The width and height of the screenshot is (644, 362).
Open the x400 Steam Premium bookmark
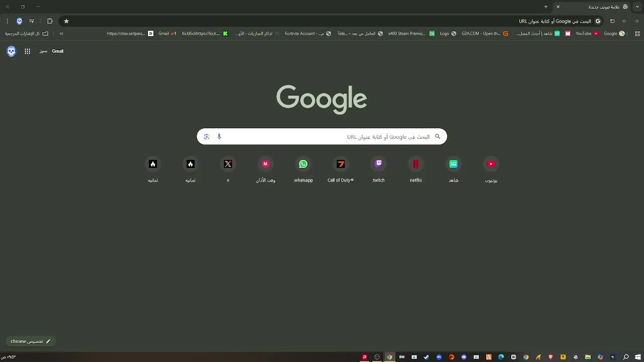[x=412, y=34]
